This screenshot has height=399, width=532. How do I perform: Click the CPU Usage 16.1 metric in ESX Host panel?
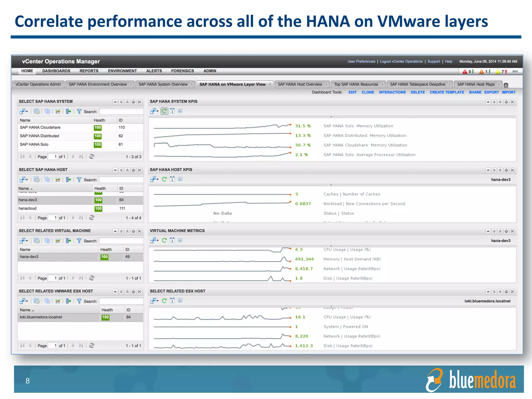point(300,317)
